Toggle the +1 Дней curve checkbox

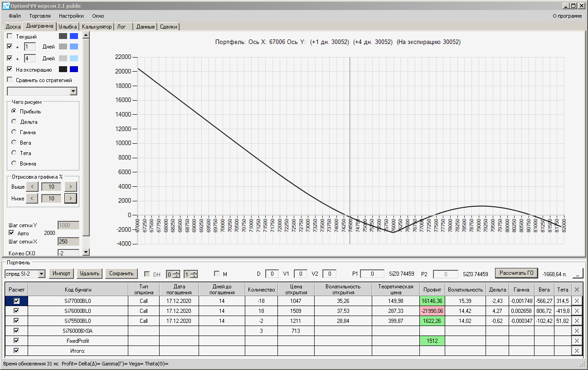click(10, 46)
